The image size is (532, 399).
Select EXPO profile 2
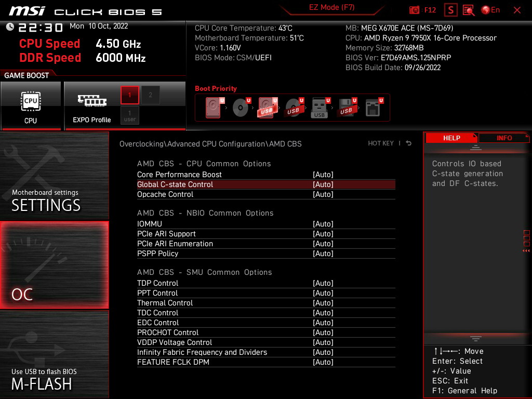[x=150, y=95]
